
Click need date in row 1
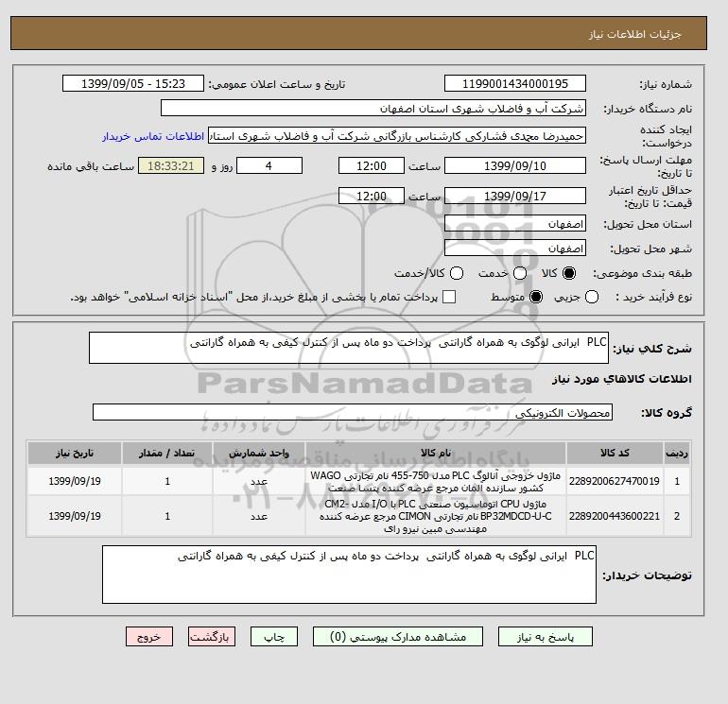75,481
